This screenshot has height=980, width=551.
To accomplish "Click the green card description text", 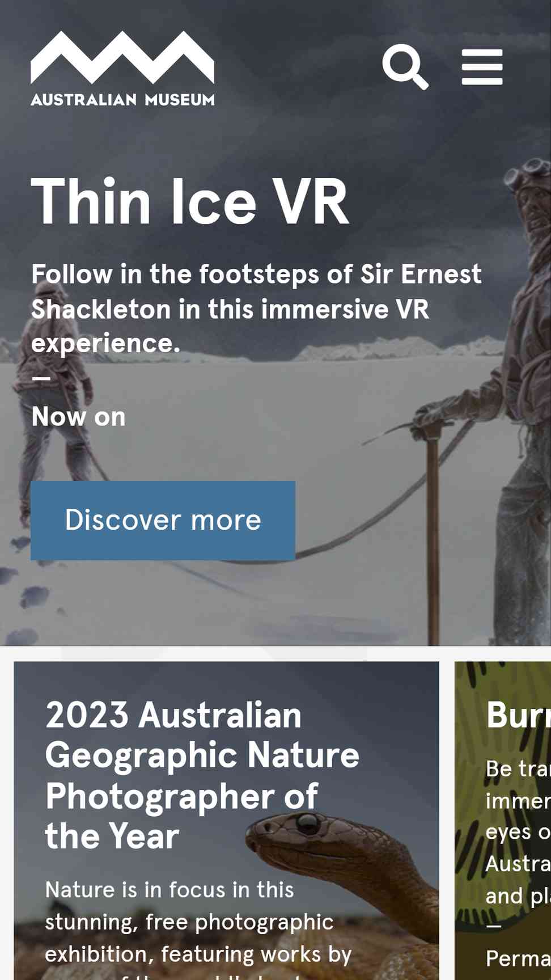I will [x=518, y=832].
